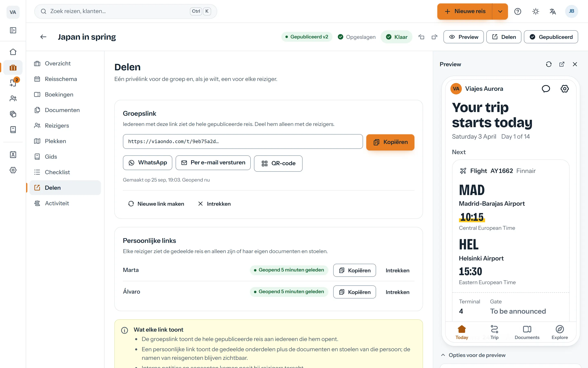
Task: Expand the Nieuwe reis dropdown arrow
Action: pos(500,11)
